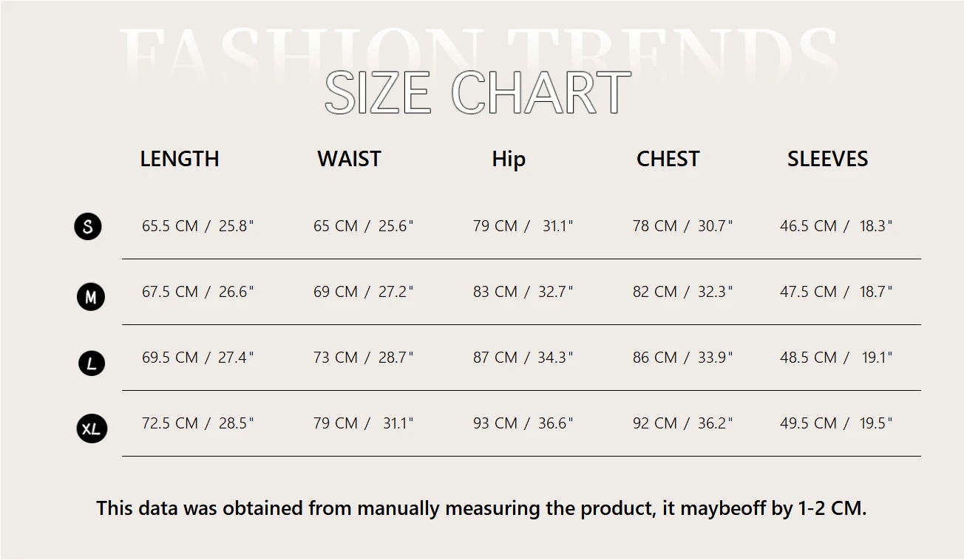
Task: Select the 69 CM / 27.2" waist cell
Action: (363, 292)
